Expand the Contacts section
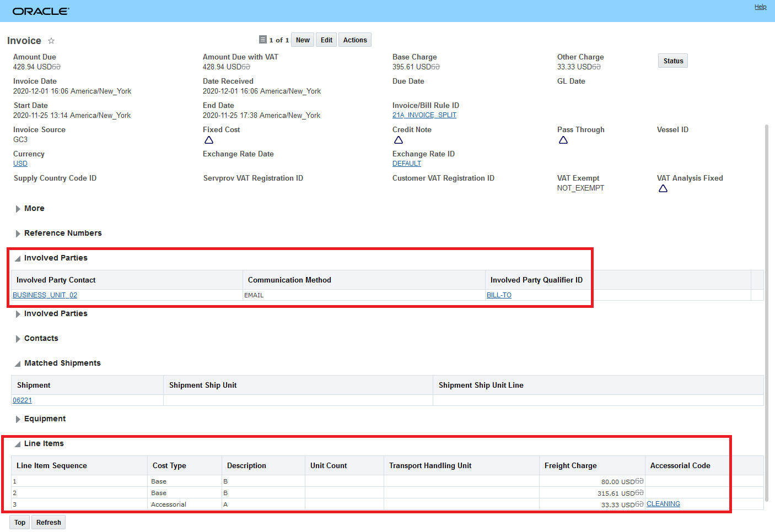Viewport: 775px width, 532px height. tap(18, 339)
